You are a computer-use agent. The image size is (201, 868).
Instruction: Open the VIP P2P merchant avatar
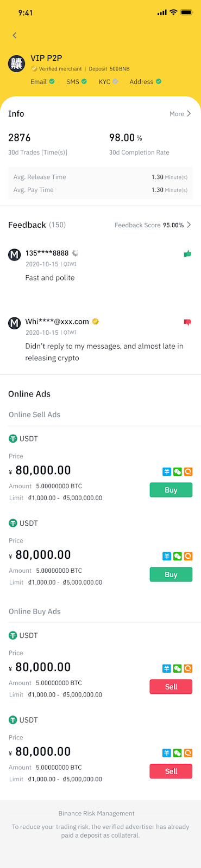coord(16,63)
